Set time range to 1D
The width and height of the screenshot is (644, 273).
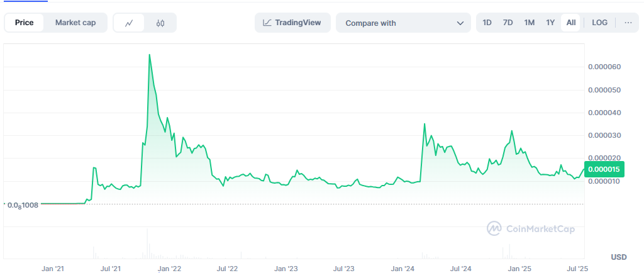click(x=487, y=23)
